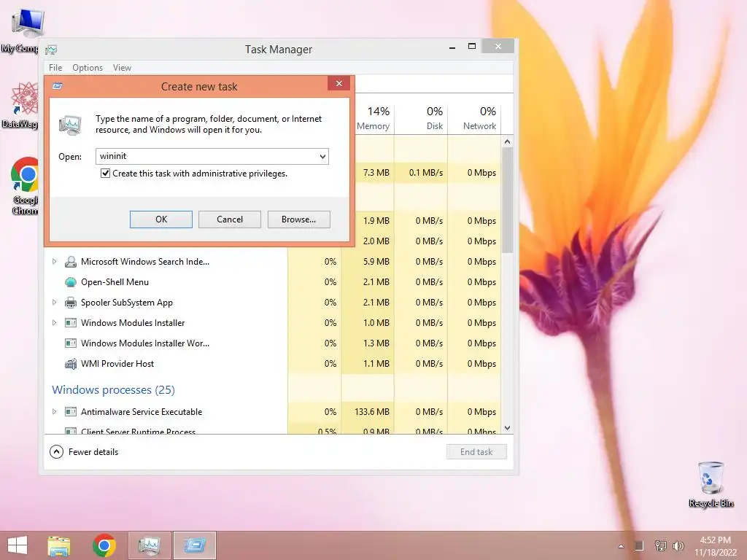Open the View menu
Image resolution: width=747 pixels, height=560 pixels.
click(122, 68)
